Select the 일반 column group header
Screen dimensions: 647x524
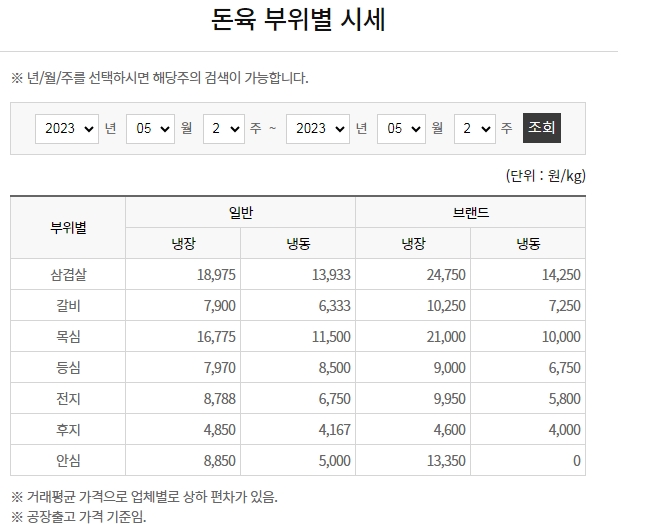(240, 213)
